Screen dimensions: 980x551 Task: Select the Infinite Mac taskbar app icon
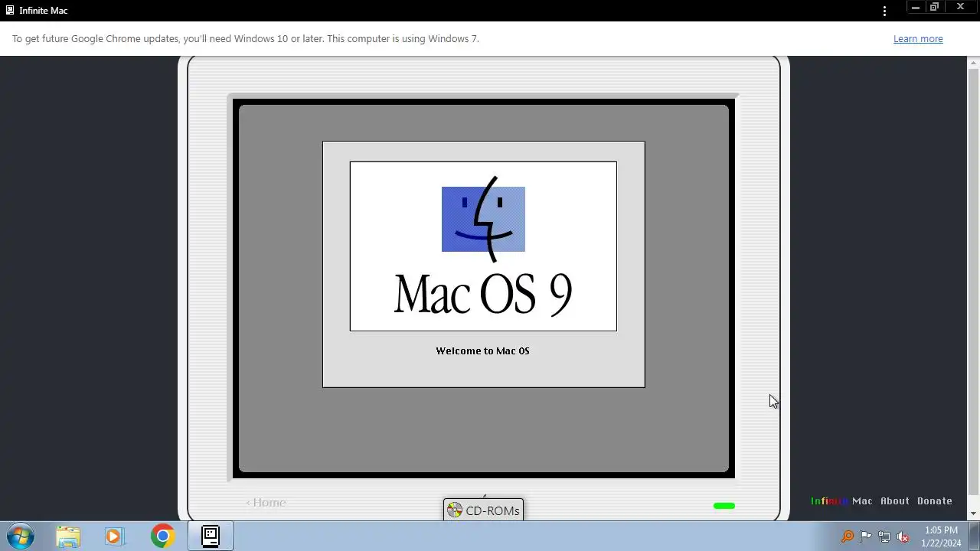tap(211, 536)
